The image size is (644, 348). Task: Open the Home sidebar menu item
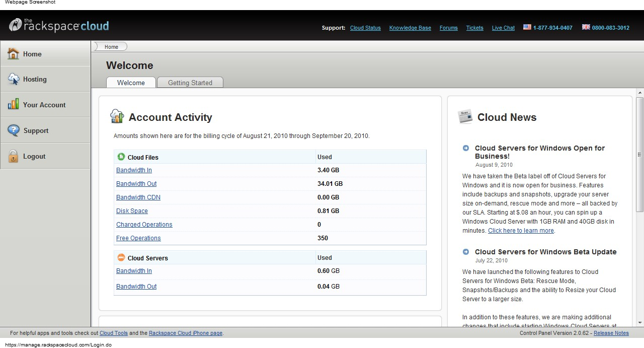tap(45, 53)
